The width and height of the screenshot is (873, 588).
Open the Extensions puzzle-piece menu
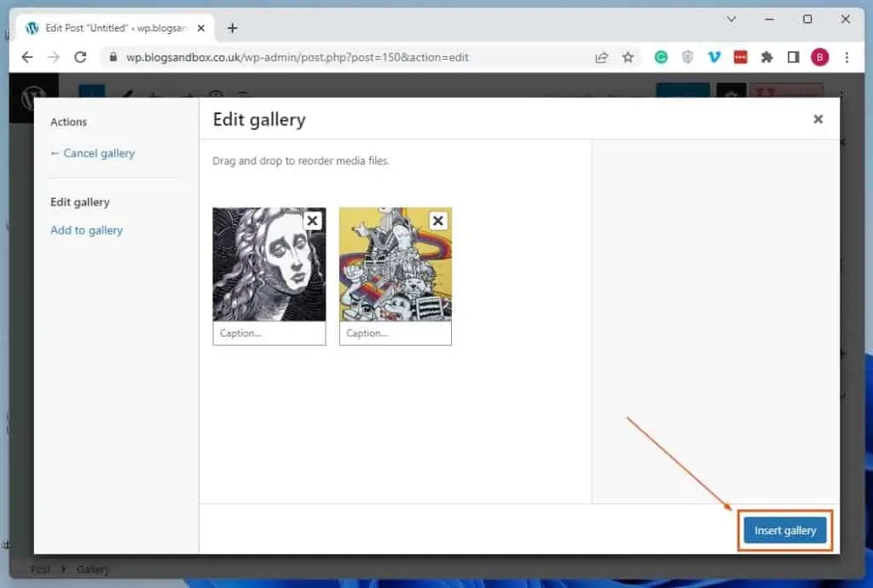click(x=766, y=56)
